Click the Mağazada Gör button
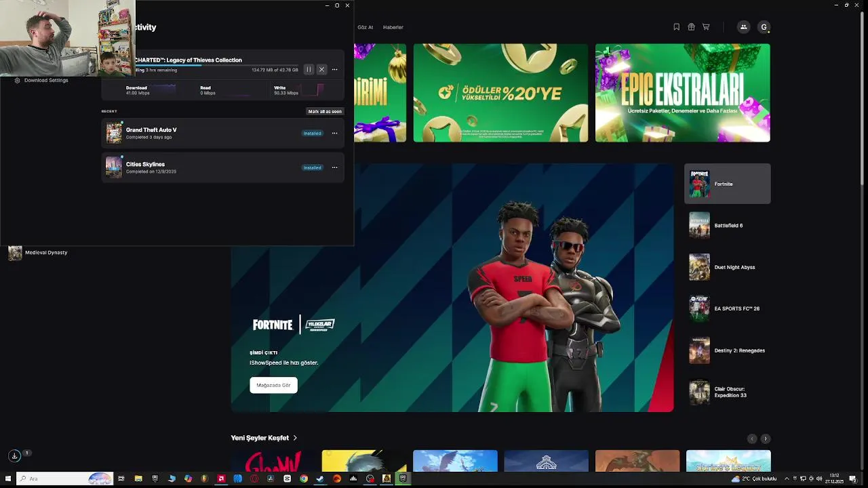 (x=273, y=385)
